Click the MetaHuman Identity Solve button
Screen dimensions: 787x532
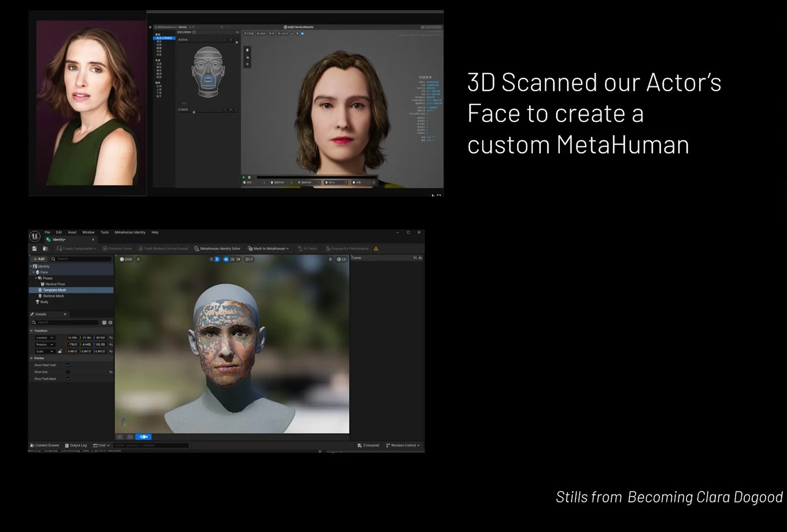pyautogui.click(x=217, y=249)
